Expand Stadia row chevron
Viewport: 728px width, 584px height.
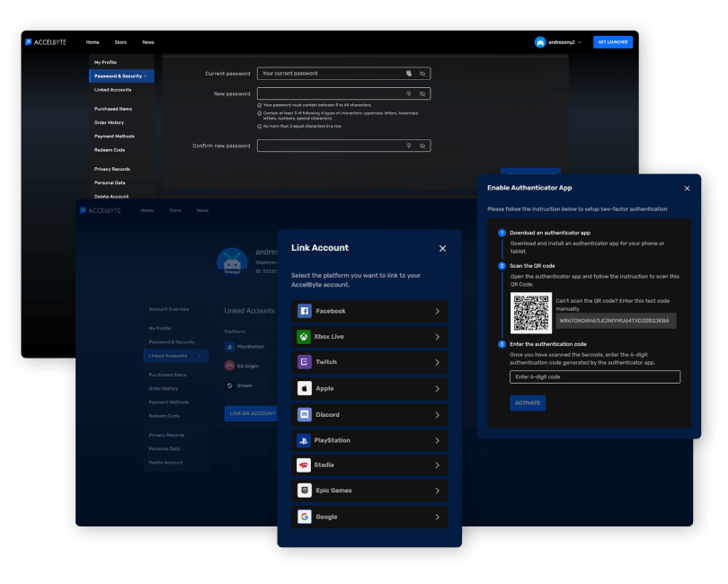click(437, 465)
